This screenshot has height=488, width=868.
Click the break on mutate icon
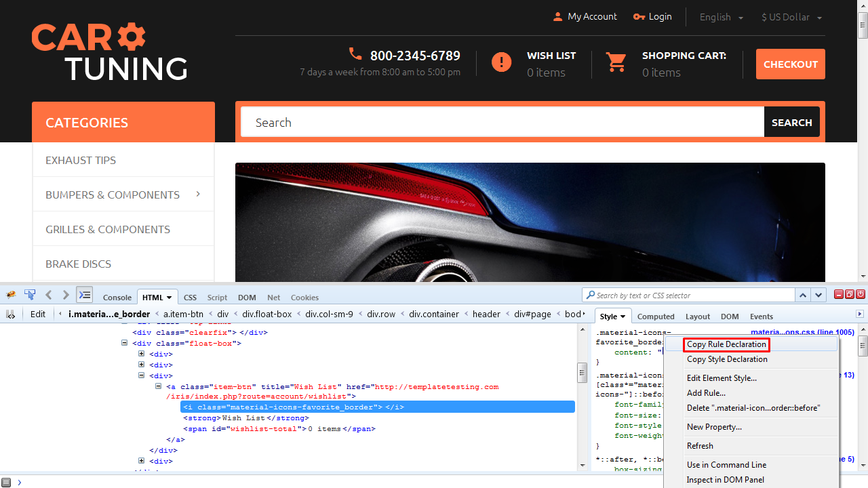11,314
